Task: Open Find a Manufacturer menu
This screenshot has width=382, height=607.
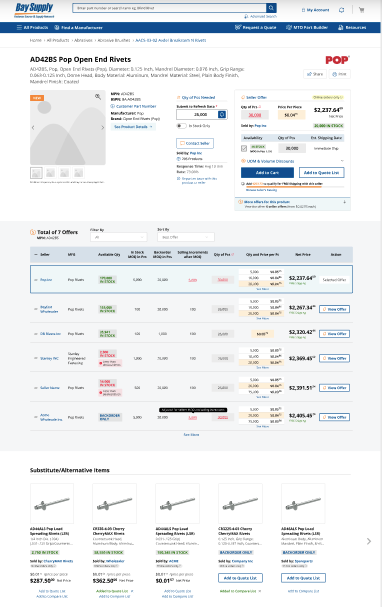Action: [79, 27]
